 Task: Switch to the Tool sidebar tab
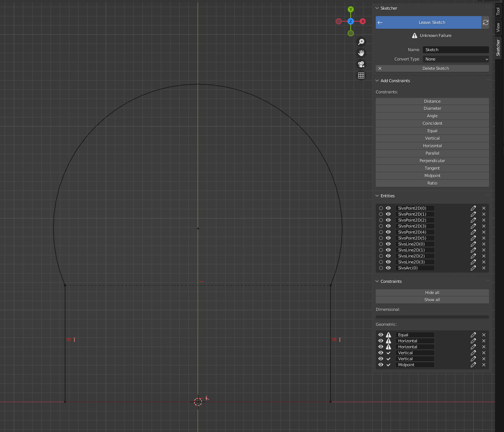tap(498, 11)
